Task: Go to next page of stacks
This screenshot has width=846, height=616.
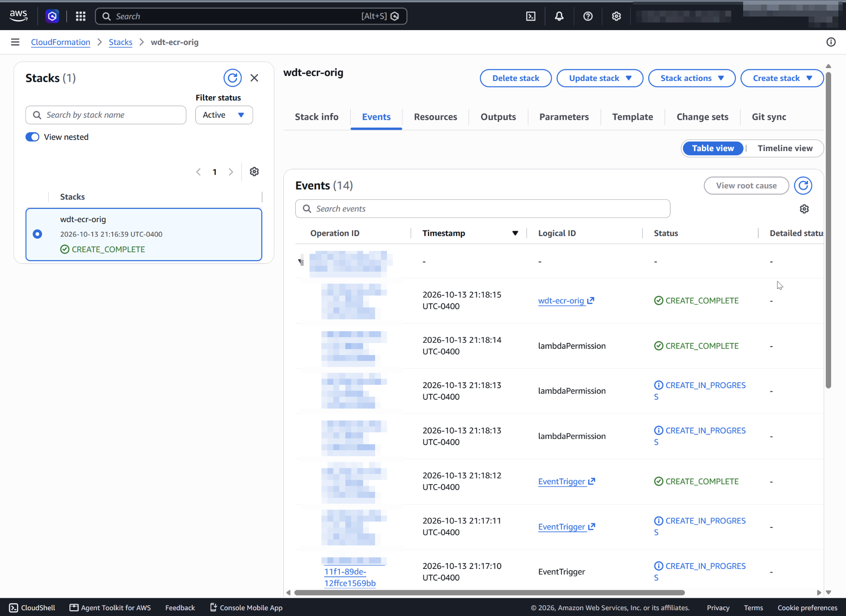Action: 231,172
